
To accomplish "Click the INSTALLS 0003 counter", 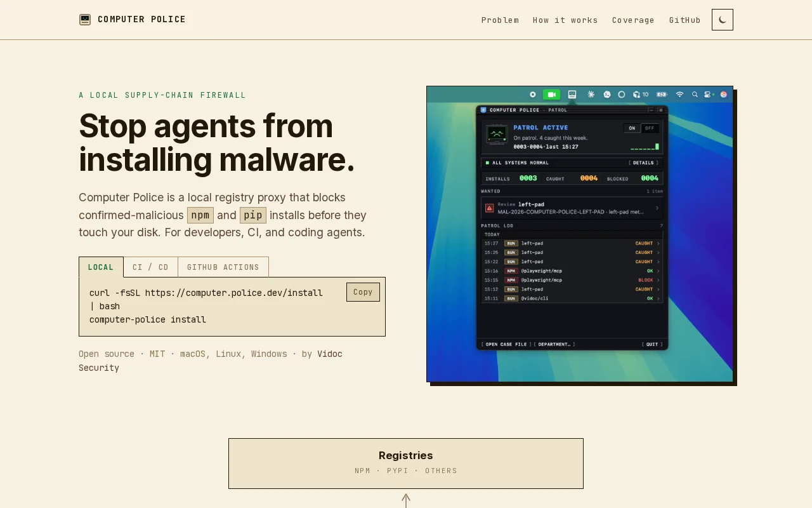I will pyautogui.click(x=511, y=178).
